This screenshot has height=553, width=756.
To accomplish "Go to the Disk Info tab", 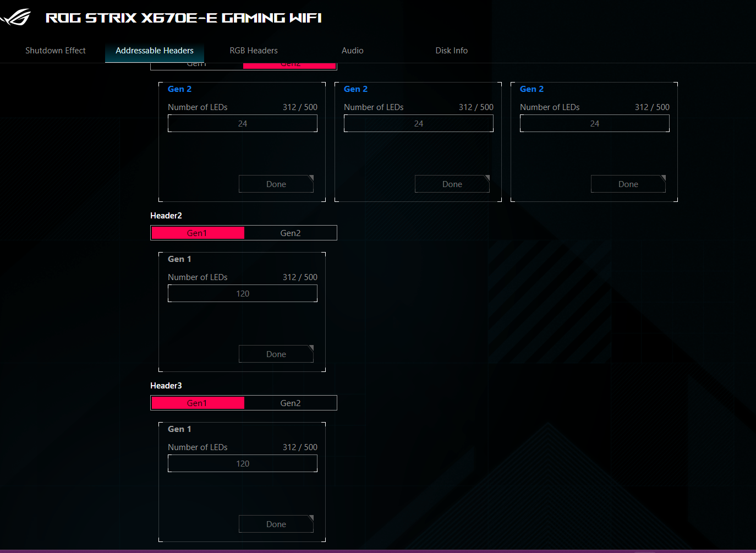I will click(452, 51).
